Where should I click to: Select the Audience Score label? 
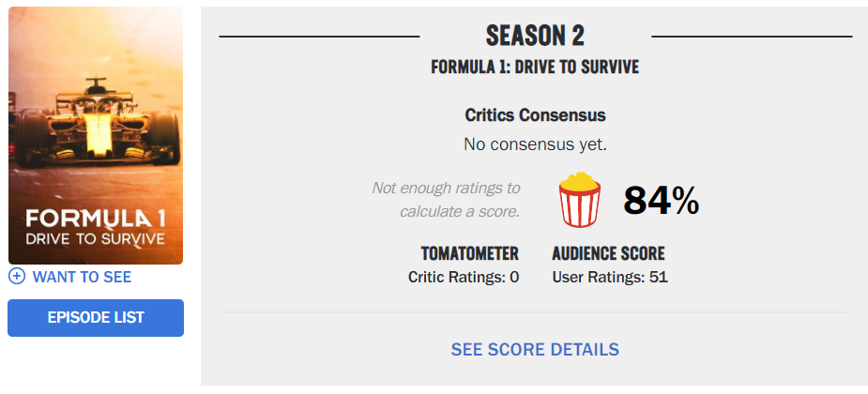tap(608, 254)
